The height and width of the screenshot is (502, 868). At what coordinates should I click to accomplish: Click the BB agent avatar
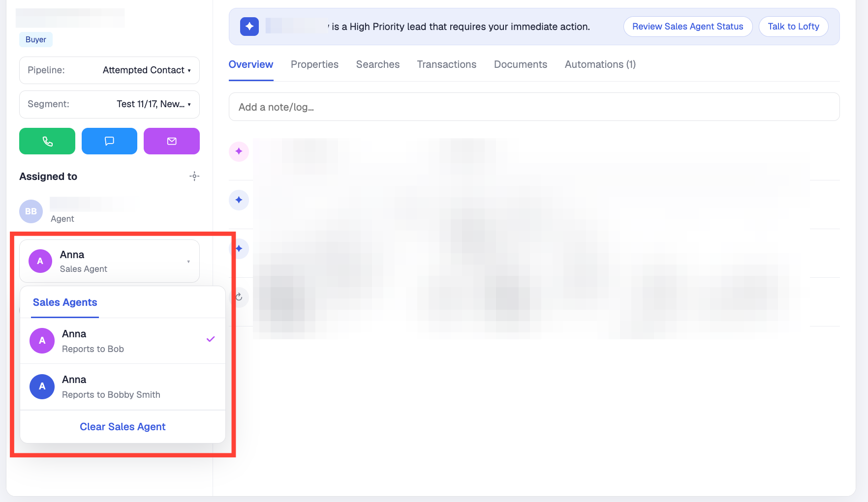[31, 211]
